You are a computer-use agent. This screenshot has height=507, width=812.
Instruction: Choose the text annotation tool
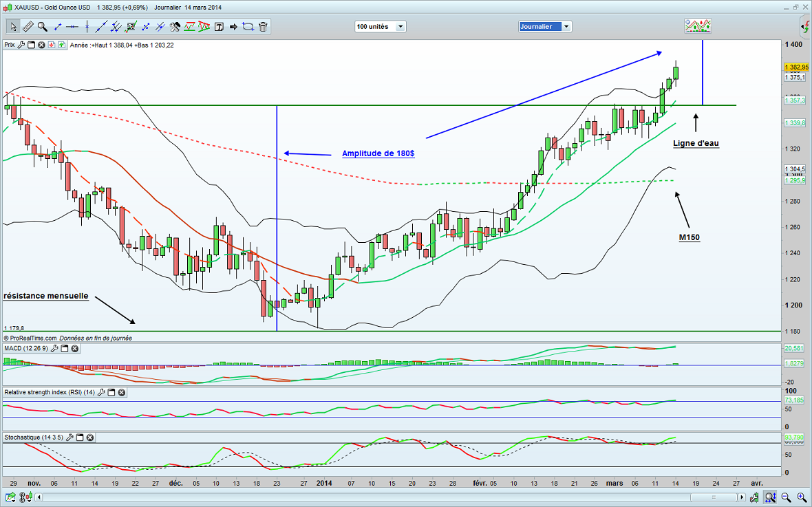(219, 27)
